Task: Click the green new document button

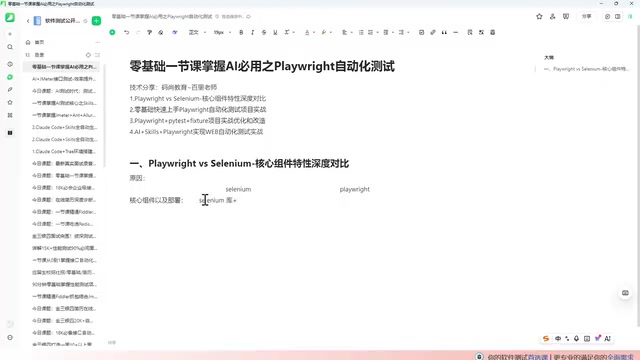Action: coord(96,21)
